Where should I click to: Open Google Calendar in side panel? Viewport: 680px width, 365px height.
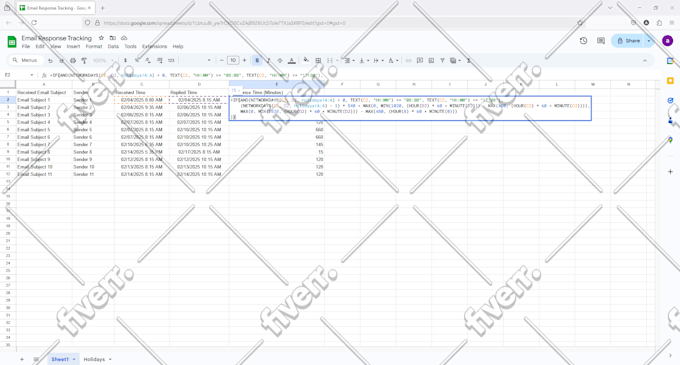(x=670, y=61)
